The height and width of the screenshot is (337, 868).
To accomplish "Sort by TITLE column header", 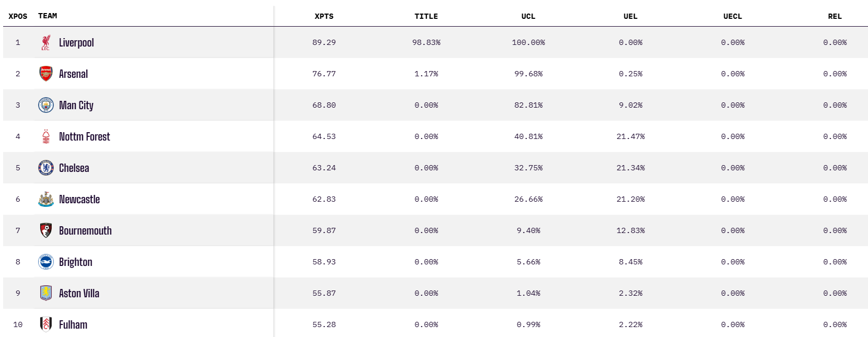I will [426, 16].
